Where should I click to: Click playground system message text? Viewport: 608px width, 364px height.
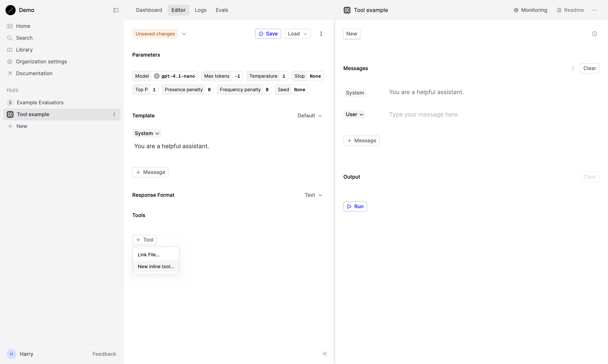[x=426, y=92]
